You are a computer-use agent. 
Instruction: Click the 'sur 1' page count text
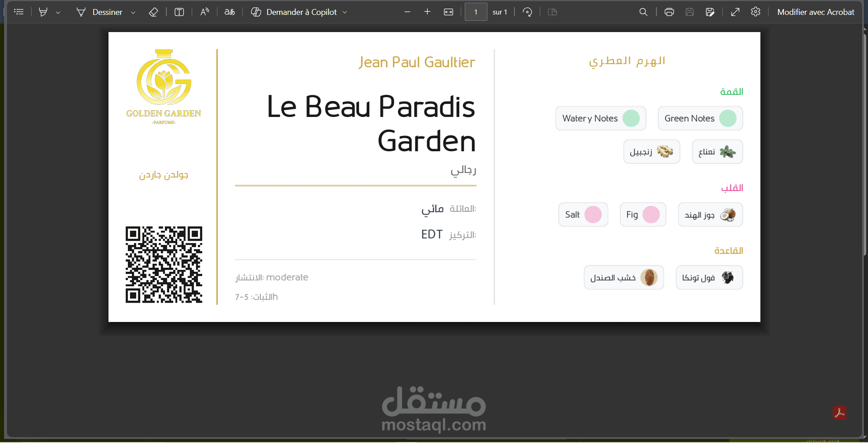(500, 12)
